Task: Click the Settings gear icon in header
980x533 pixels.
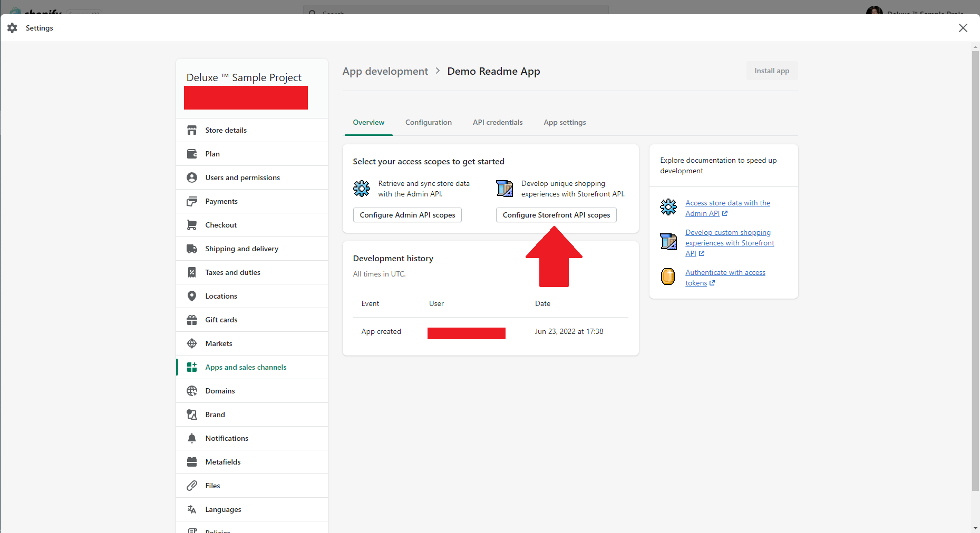Action: point(12,28)
